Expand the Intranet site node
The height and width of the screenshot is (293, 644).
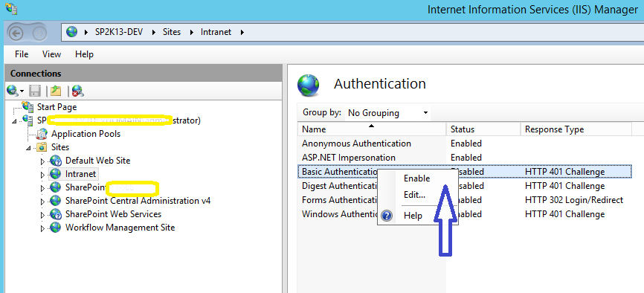42,175
